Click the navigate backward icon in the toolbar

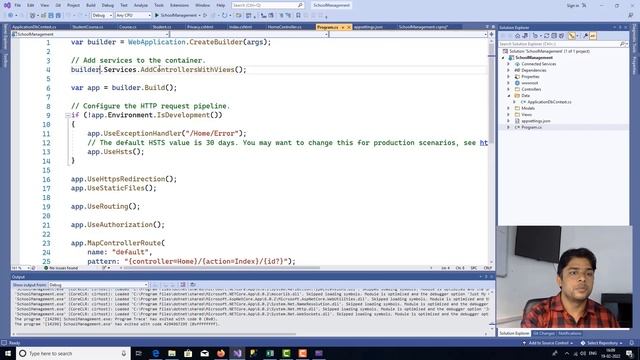pos(10,15)
